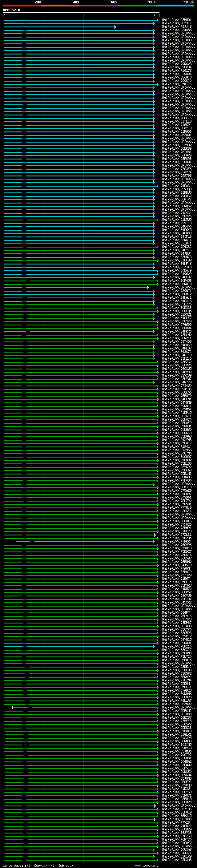Select the UniRef100_O74699 label

(x=176, y=325)
